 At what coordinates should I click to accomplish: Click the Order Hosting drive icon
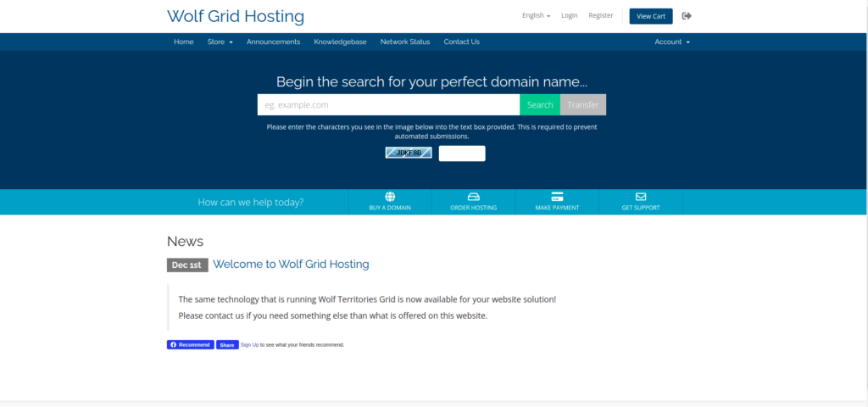pos(473,197)
